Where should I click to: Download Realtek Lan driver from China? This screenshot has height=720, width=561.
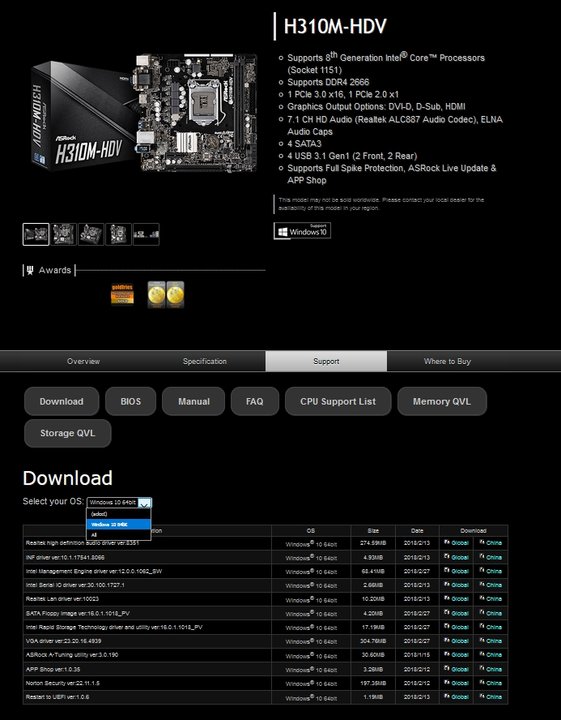(491, 599)
